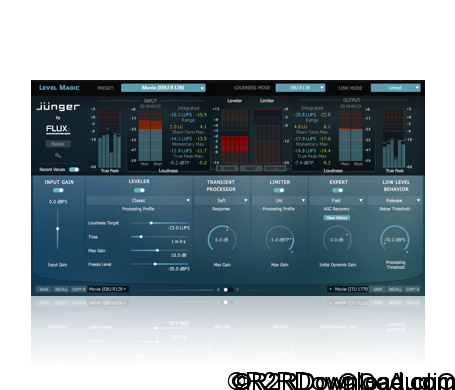Click the output True Peak meter
455x390 pixels.
point(394,138)
